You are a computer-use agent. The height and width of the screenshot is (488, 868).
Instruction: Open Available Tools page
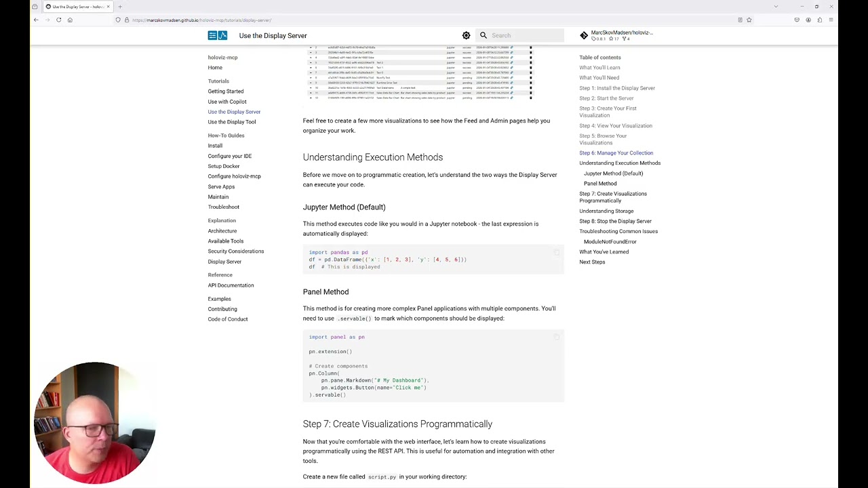(226, 241)
